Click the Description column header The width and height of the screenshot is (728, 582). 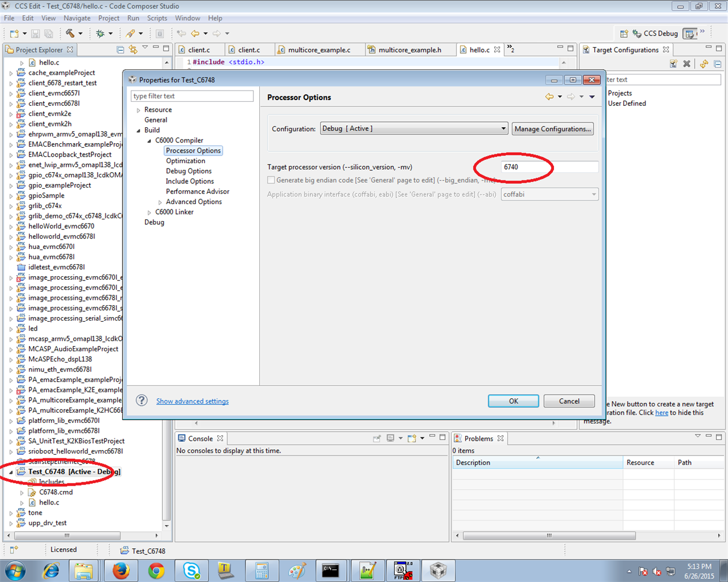(537, 463)
